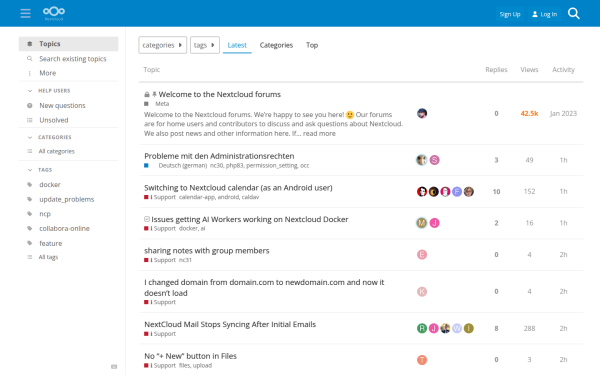This screenshot has height=375, width=600.
Task: Click the lock icon beside Welcome topic
Action: click(x=147, y=95)
